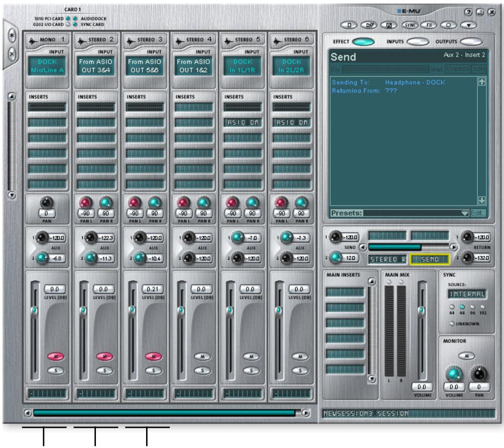Switch to the OUTPUTS view
The width and height of the screenshot is (504, 448).
pos(471,42)
